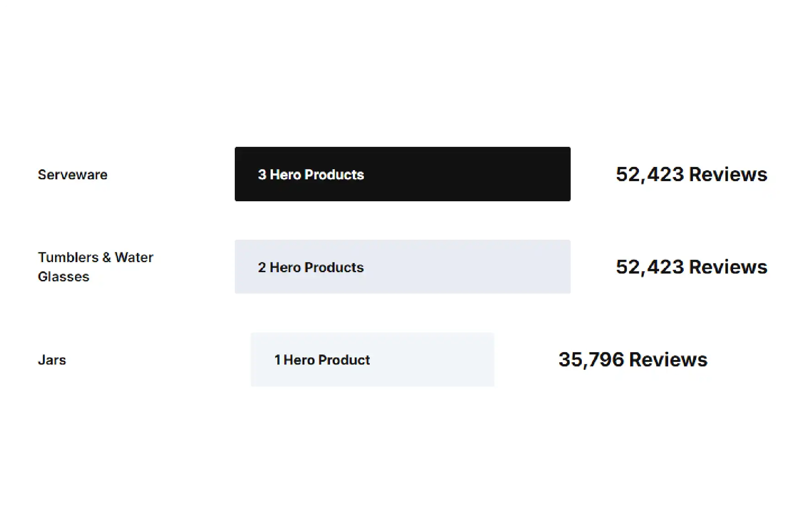
Task: Click the Jars category label
Action: point(52,360)
